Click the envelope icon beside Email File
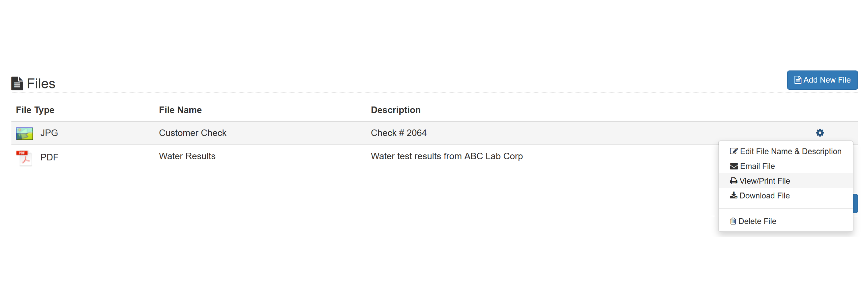Image resolution: width=868 pixels, height=304 pixels. coord(734,166)
